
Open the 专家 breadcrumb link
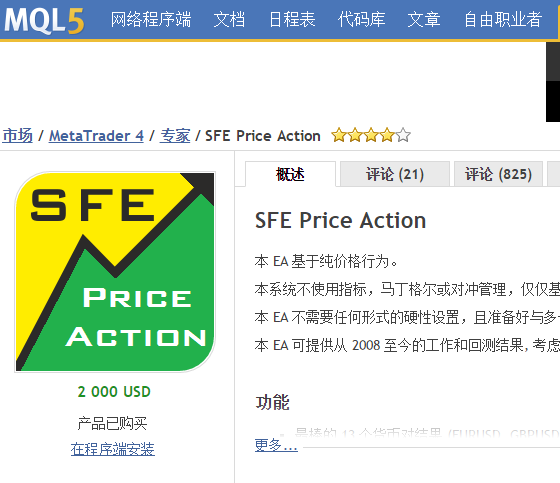coord(175,136)
